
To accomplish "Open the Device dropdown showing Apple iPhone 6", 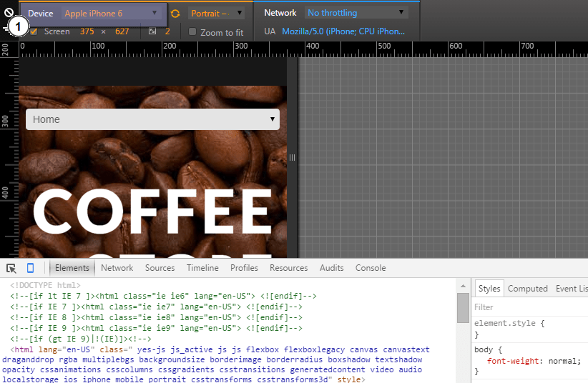I will coord(112,13).
